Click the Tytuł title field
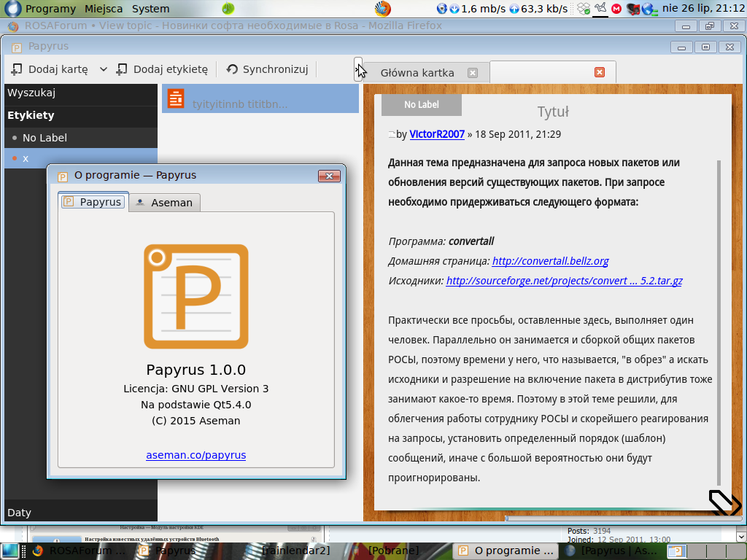Screen dimensions: 747x560 coord(553,112)
